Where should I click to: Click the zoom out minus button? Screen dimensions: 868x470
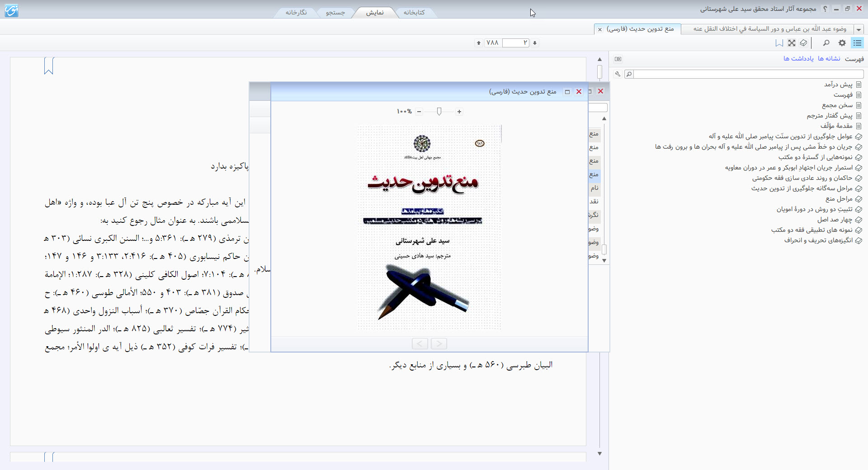419,112
